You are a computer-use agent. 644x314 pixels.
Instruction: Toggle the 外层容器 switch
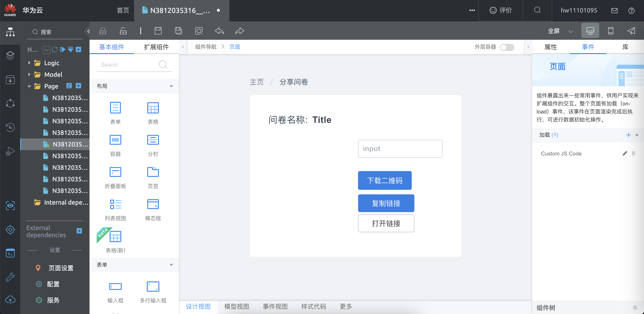[x=507, y=47]
